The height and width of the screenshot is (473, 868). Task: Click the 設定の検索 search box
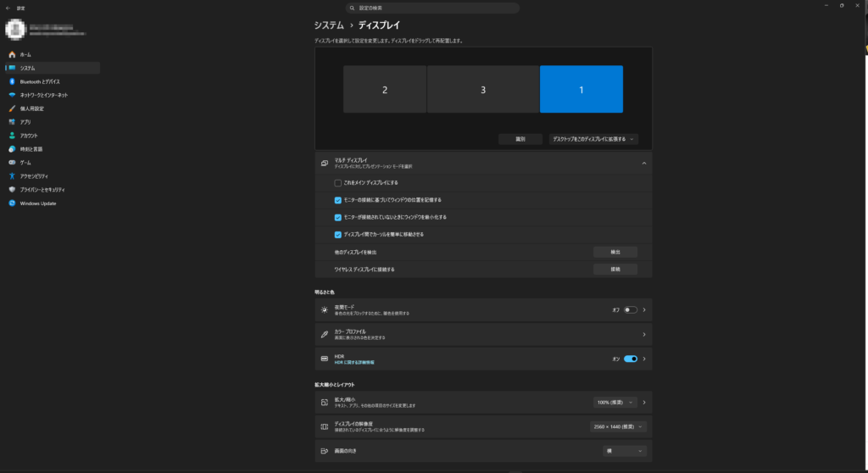[x=432, y=8]
